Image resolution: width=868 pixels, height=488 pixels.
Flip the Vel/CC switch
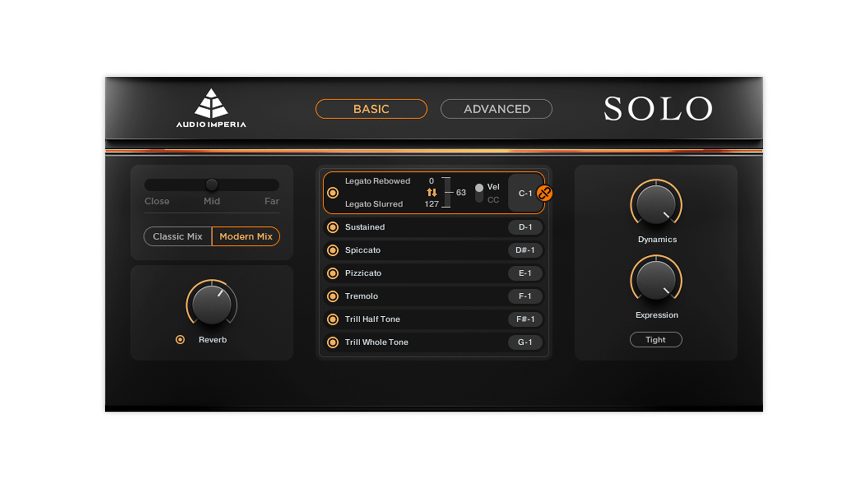tap(479, 193)
